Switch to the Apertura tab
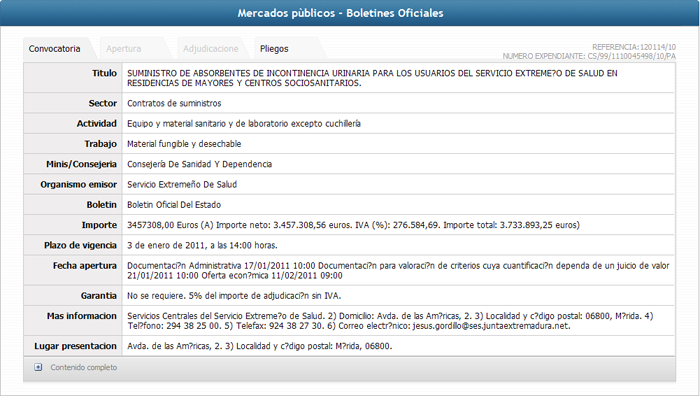This screenshot has height=396, width=700. (124, 49)
